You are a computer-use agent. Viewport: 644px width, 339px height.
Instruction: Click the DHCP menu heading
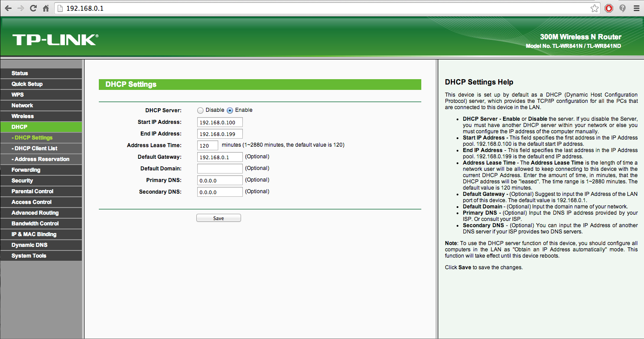pyautogui.click(x=41, y=127)
